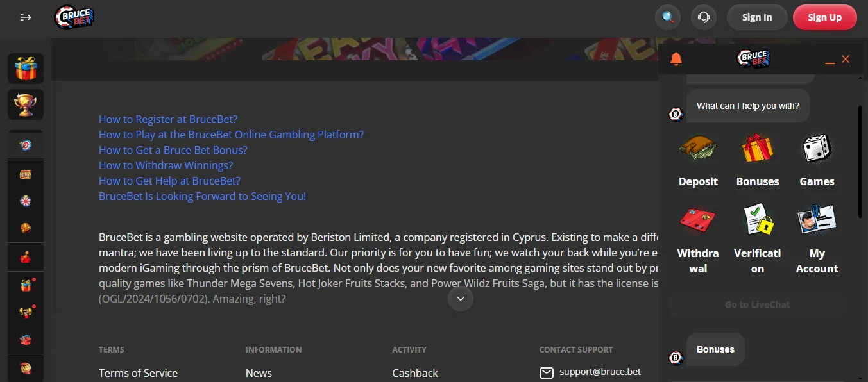Open the Terms of Service footer link
This screenshot has width=868, height=382.
point(138,373)
